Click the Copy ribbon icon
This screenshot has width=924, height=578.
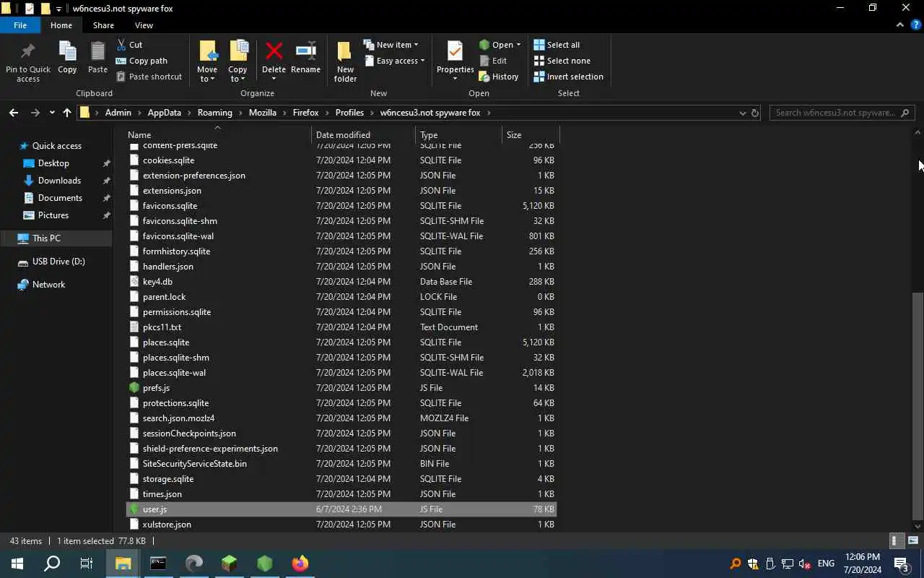pos(67,58)
